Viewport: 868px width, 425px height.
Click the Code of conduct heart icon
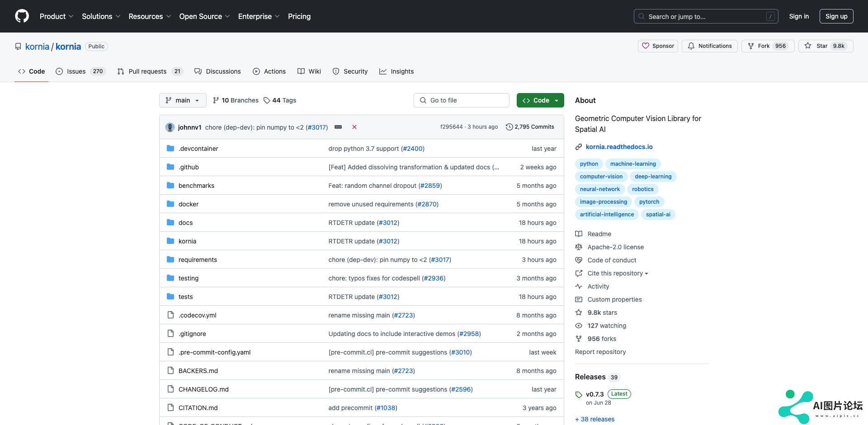click(579, 260)
